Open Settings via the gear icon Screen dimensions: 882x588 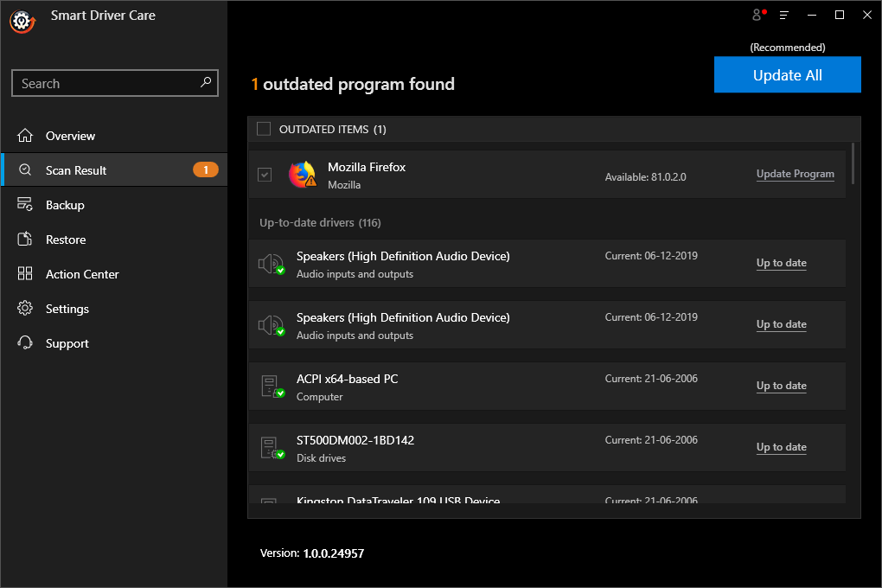point(25,309)
